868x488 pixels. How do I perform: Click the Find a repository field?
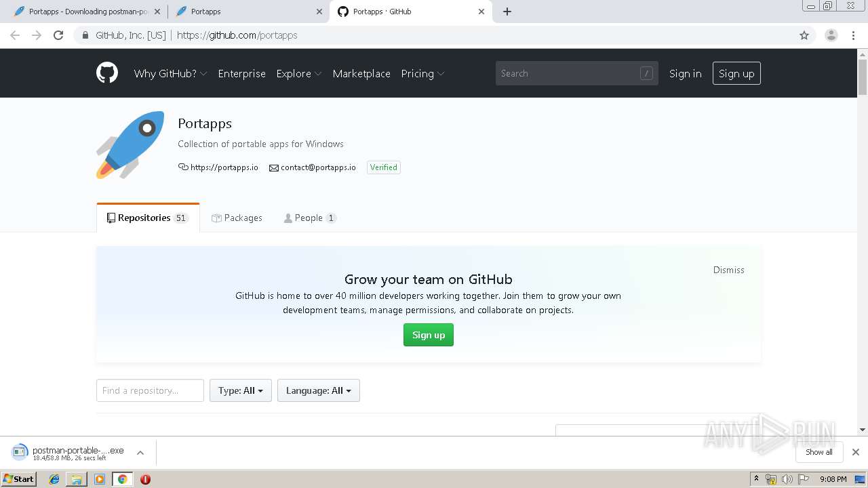[x=150, y=390]
